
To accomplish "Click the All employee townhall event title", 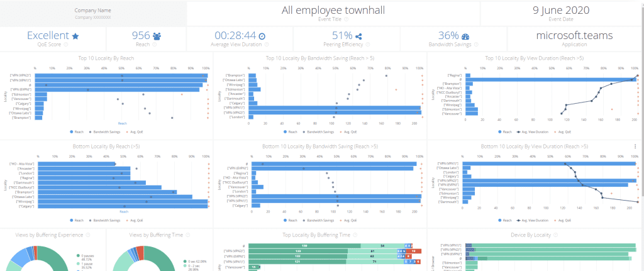I will pyautogui.click(x=333, y=10).
